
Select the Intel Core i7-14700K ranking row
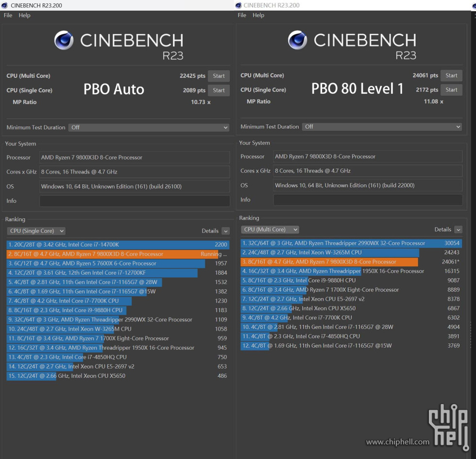tap(118, 245)
